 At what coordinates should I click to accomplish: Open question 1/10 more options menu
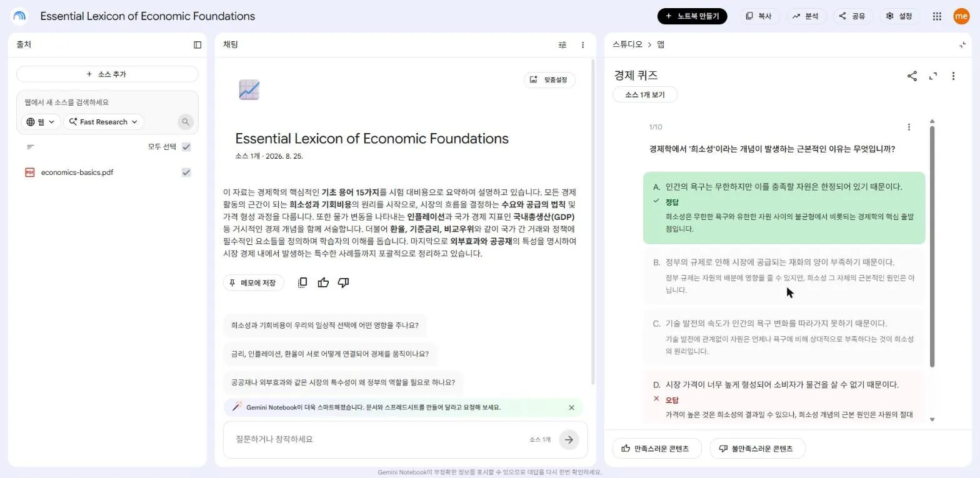[909, 127]
